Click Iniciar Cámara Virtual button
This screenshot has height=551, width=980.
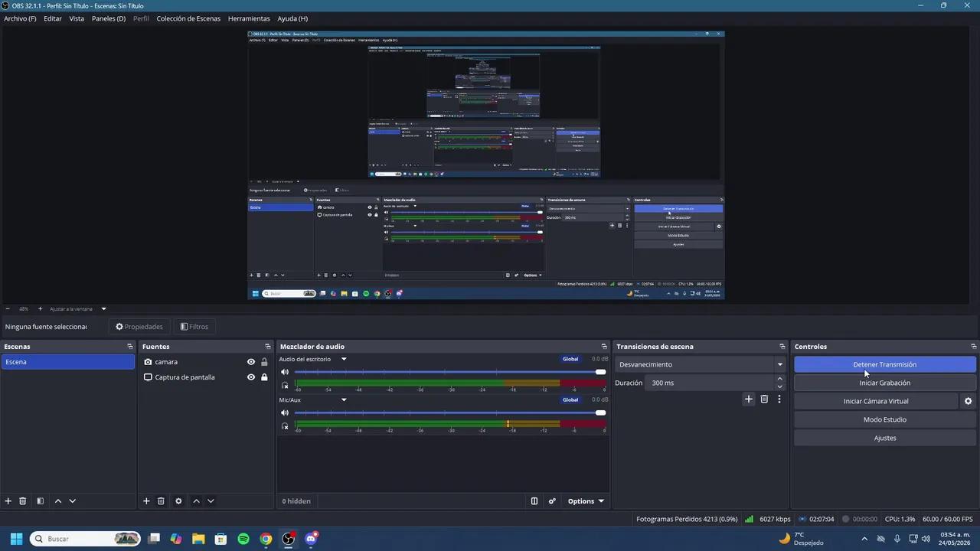click(x=876, y=401)
